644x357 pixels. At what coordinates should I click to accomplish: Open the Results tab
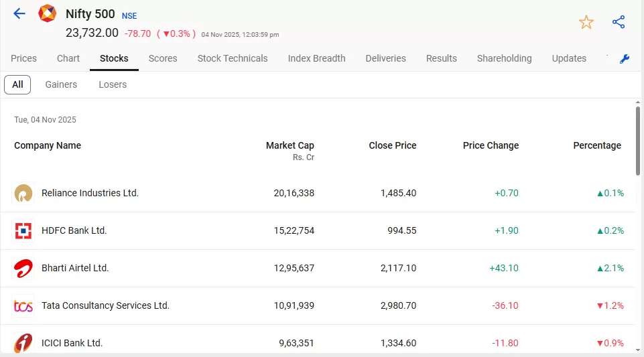(x=442, y=58)
